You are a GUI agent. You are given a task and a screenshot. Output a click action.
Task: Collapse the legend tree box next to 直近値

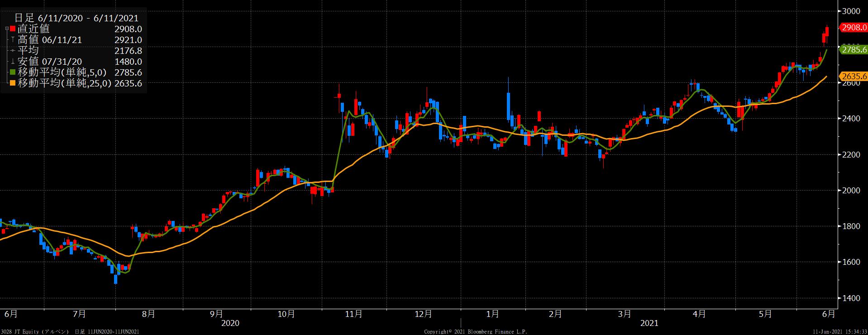point(6,29)
